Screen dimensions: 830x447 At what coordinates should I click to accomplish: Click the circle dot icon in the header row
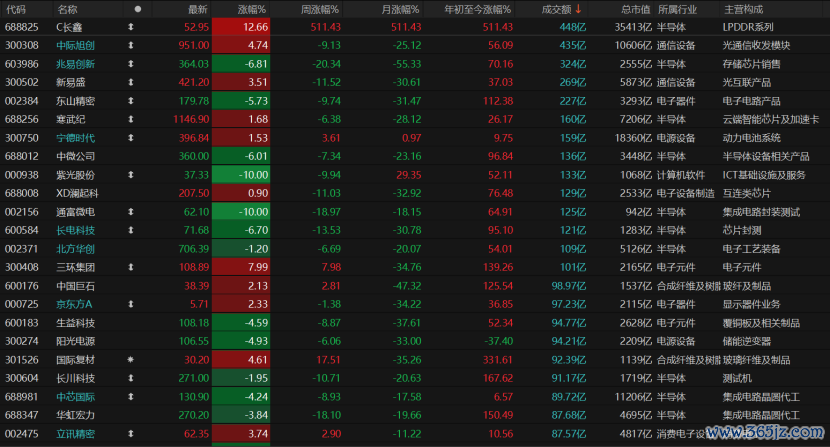point(138,9)
